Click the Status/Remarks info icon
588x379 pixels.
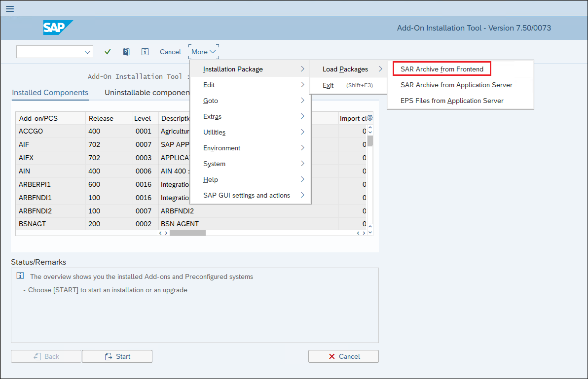point(20,276)
